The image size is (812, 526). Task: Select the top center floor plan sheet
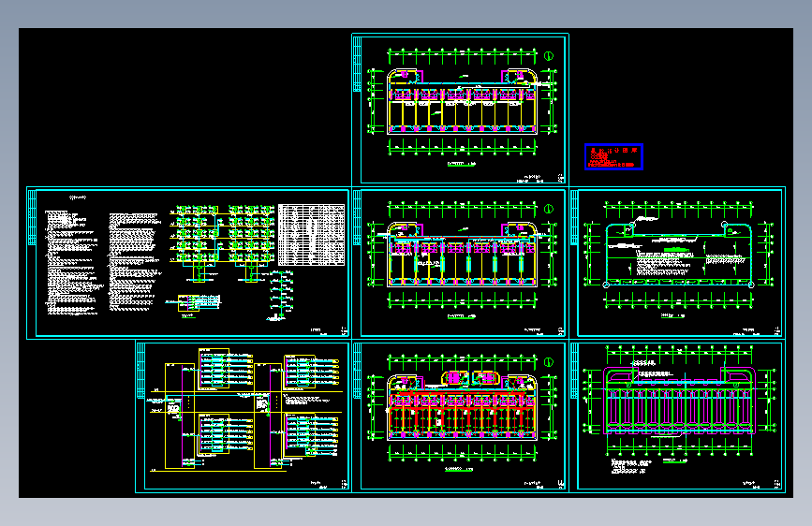pos(460,110)
